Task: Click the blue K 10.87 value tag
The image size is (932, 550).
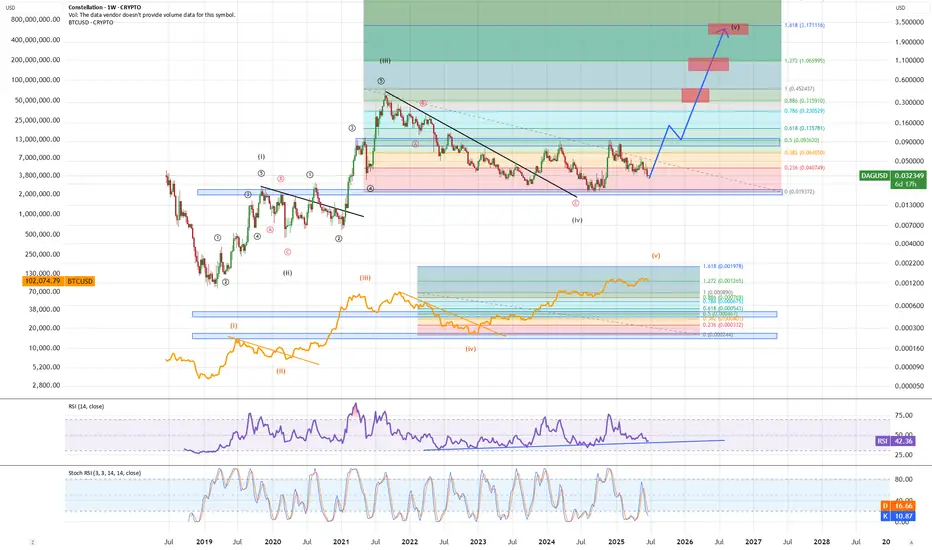Action: [x=898, y=516]
